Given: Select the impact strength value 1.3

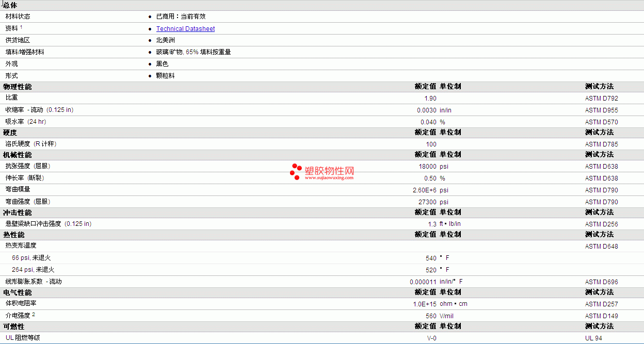Looking at the screenshot, I should 432,224.
